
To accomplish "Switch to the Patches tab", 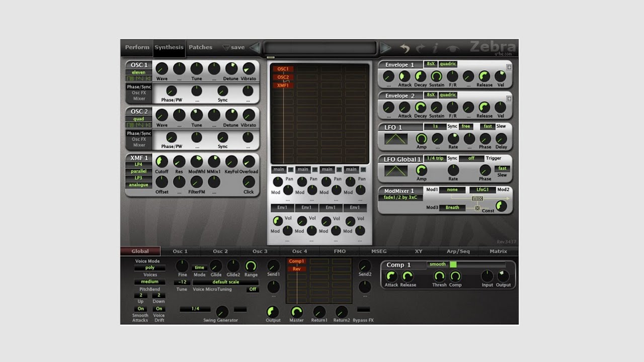I will click(200, 47).
